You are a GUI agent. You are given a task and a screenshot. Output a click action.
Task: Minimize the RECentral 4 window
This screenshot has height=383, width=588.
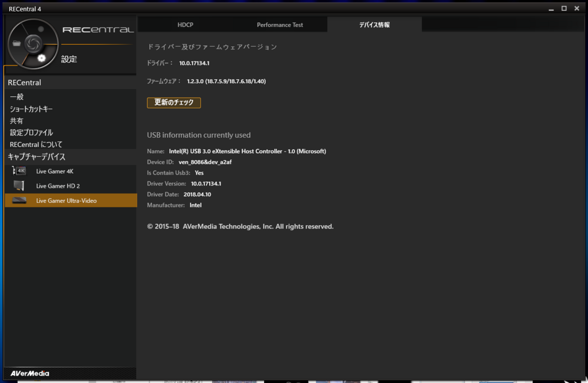coord(551,9)
